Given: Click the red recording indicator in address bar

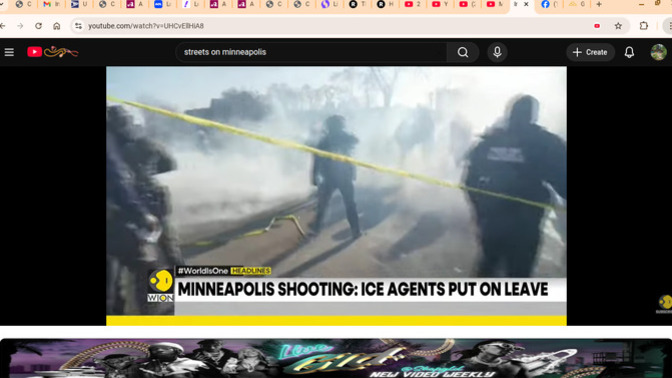Looking at the screenshot, I should point(597,26).
